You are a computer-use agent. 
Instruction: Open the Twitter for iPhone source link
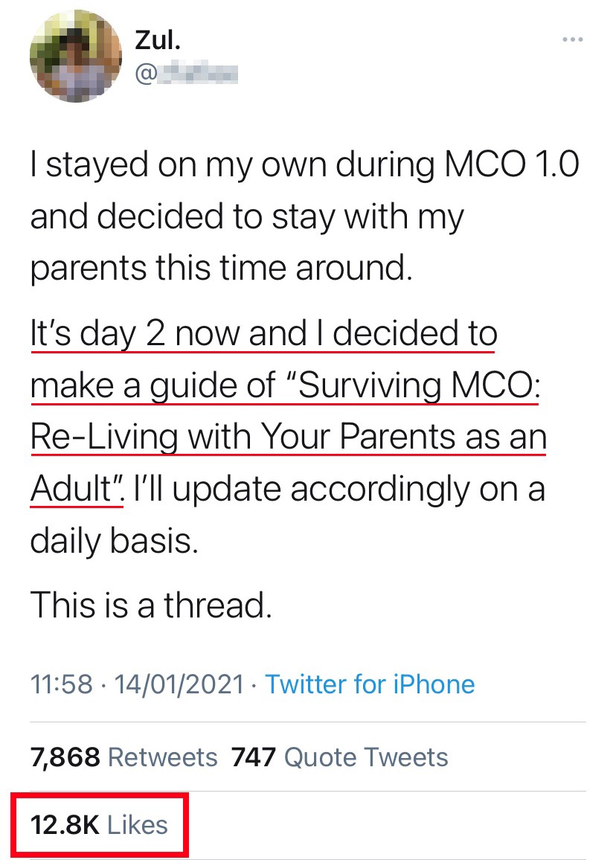point(370,683)
